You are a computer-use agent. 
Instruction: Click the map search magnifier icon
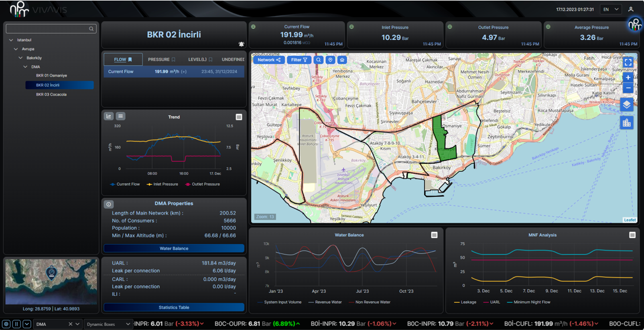point(318,60)
